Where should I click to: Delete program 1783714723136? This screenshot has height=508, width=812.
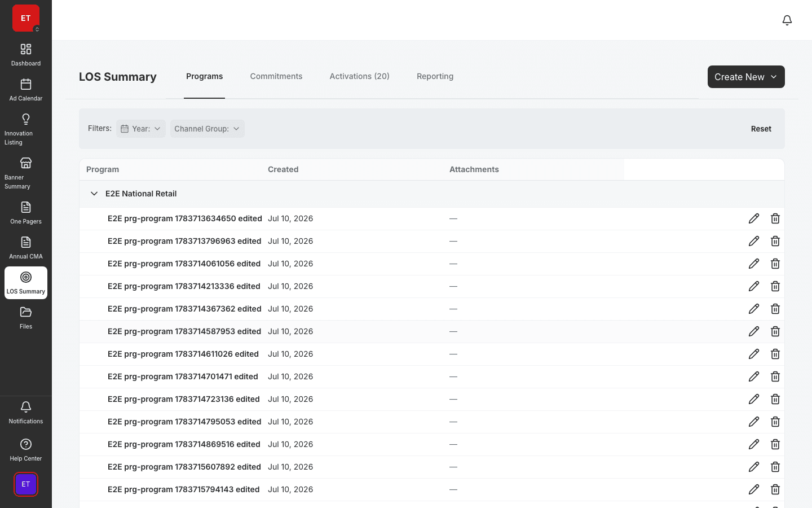775,399
